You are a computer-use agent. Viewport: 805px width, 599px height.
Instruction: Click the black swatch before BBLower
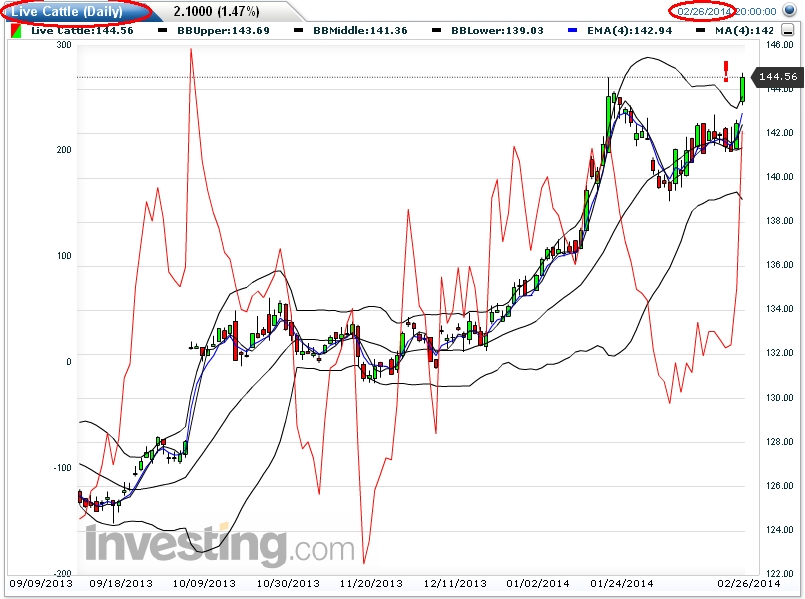[436, 31]
